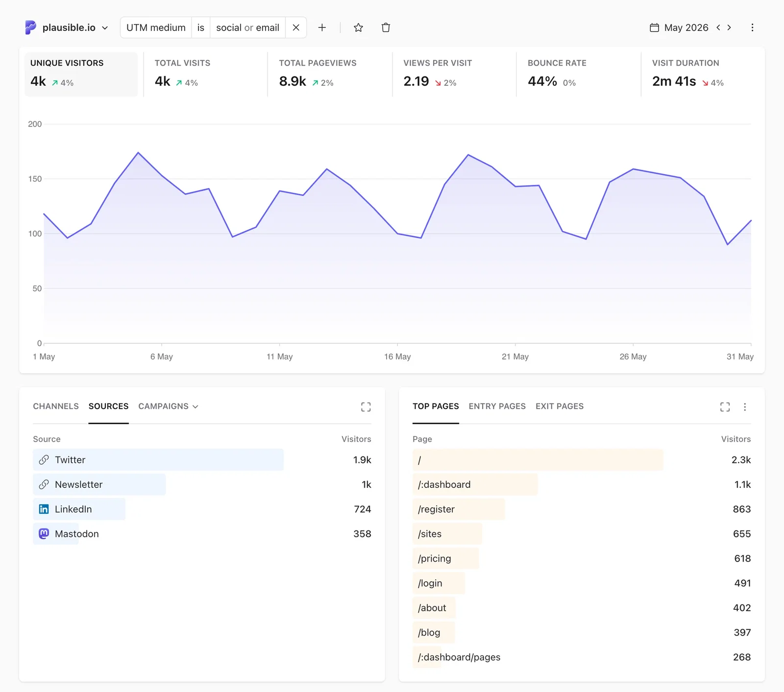The height and width of the screenshot is (692, 784).
Task: Expand the Campaigns dropdown
Action: pos(168,406)
